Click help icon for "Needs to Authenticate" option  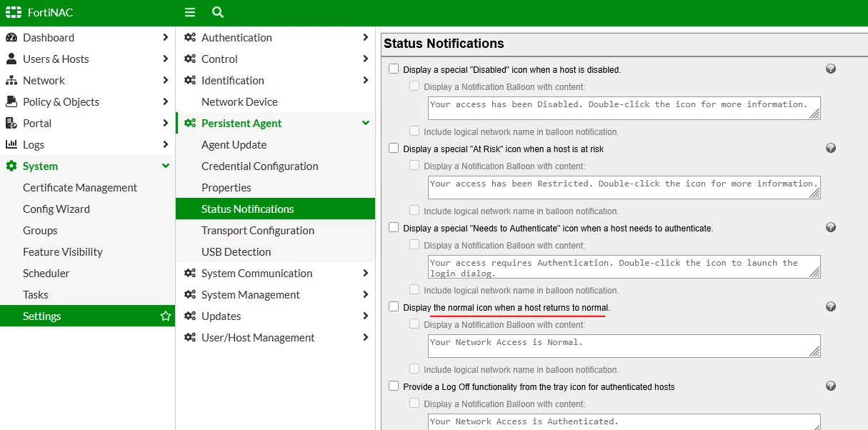tap(831, 227)
